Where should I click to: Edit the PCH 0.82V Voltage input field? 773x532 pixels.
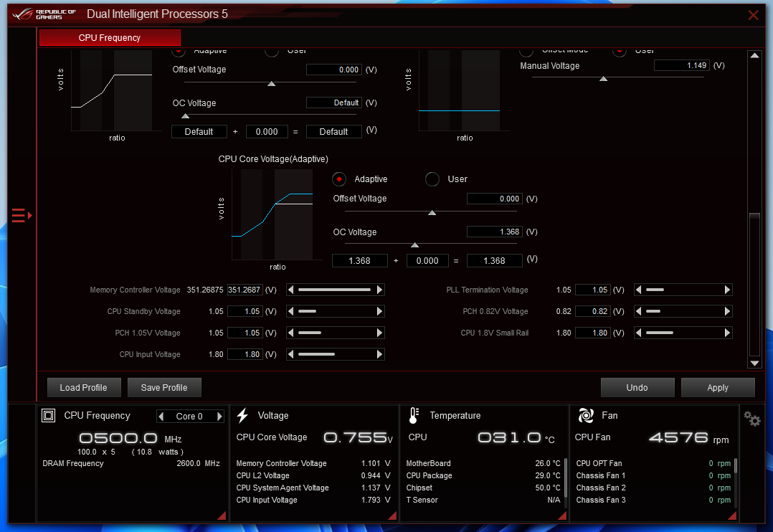click(x=593, y=311)
